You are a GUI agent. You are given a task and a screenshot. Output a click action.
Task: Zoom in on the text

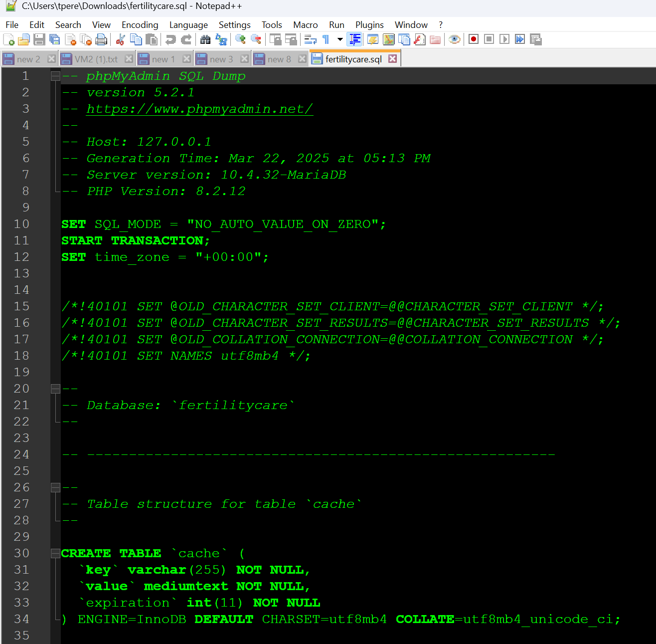click(x=240, y=39)
